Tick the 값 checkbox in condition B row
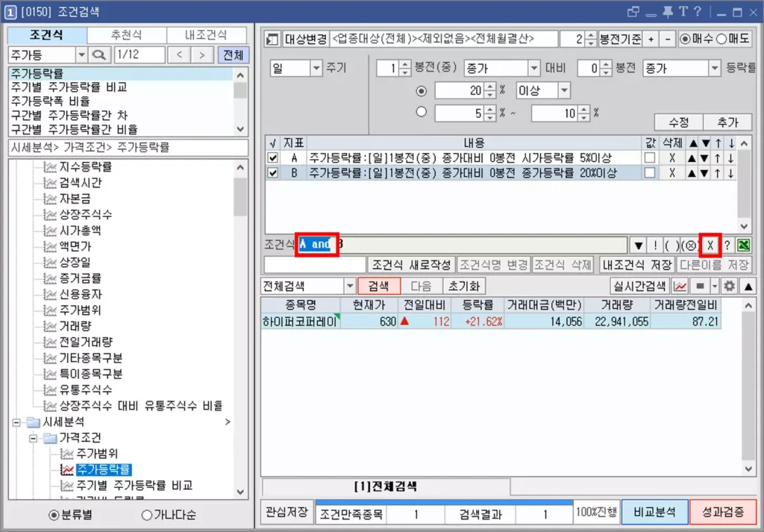This screenshot has width=764, height=532. point(649,172)
